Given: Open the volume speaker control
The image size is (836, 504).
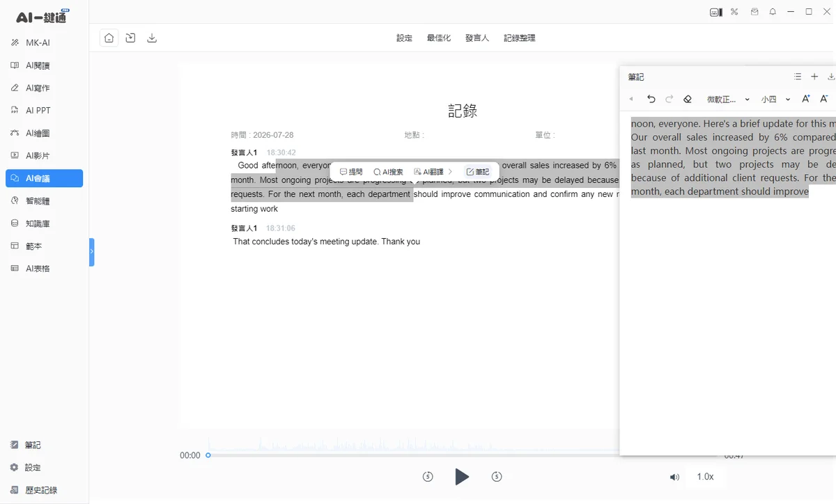Looking at the screenshot, I should (674, 477).
